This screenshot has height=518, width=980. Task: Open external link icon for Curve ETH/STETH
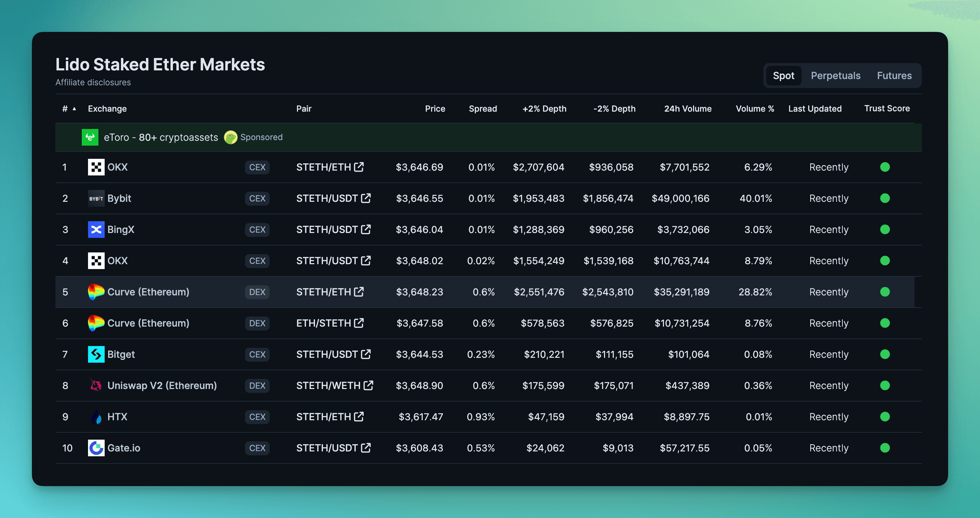click(x=359, y=323)
